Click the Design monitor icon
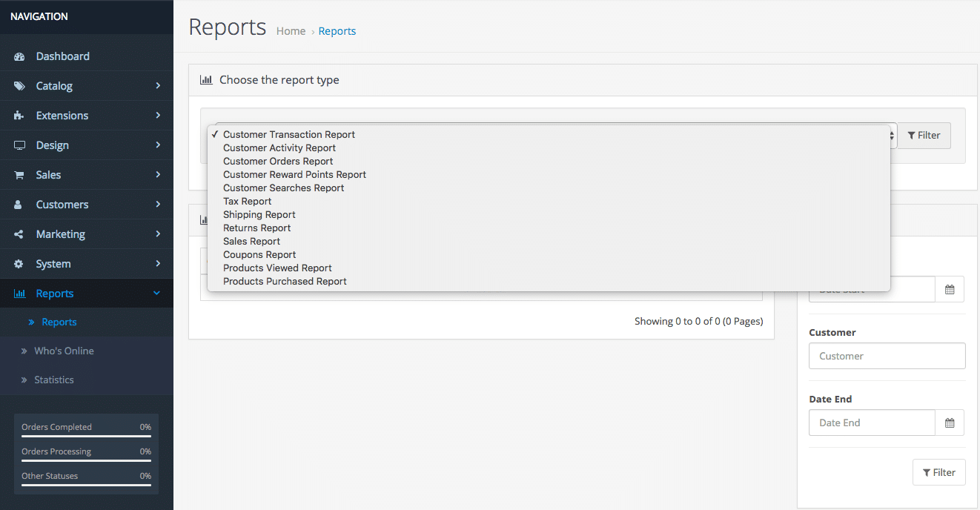This screenshot has height=510, width=980. (19, 145)
